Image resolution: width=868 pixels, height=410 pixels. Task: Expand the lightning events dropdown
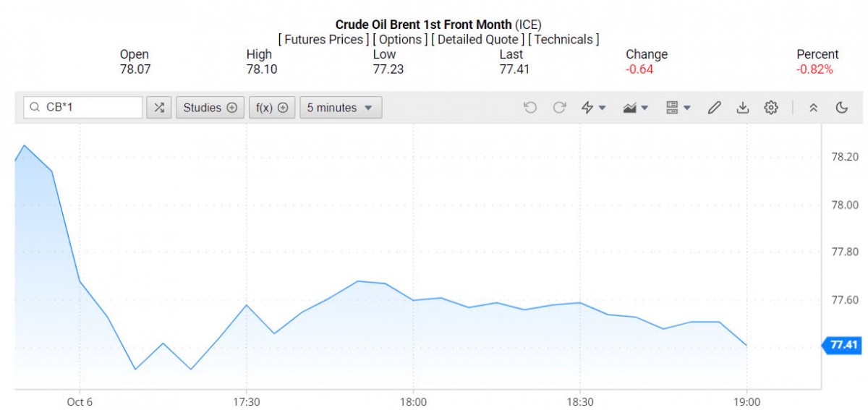point(593,108)
